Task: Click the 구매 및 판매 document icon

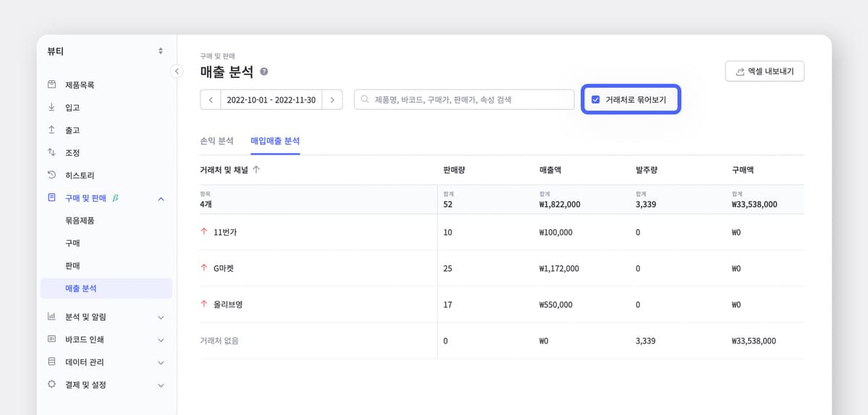Action: pyautogui.click(x=51, y=197)
